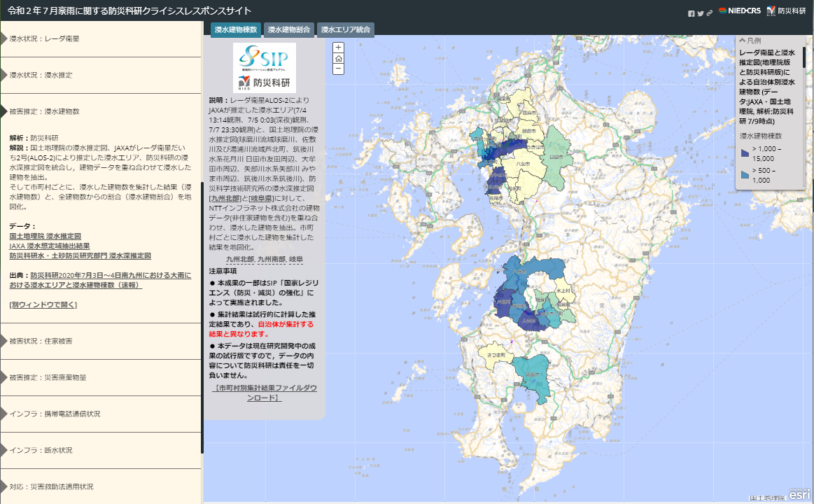
Task: Switch to the 浸水エリア統合 tab
Action: pyautogui.click(x=346, y=29)
